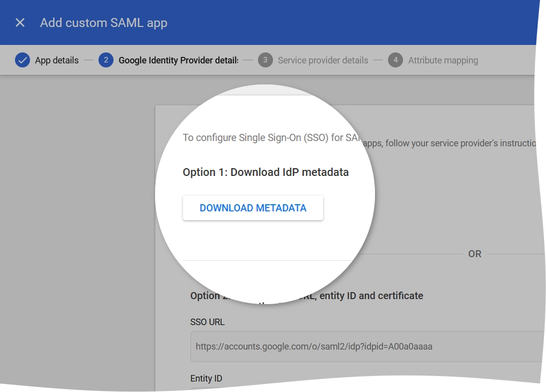Close the Add custom SAML app dialog

[20, 22]
